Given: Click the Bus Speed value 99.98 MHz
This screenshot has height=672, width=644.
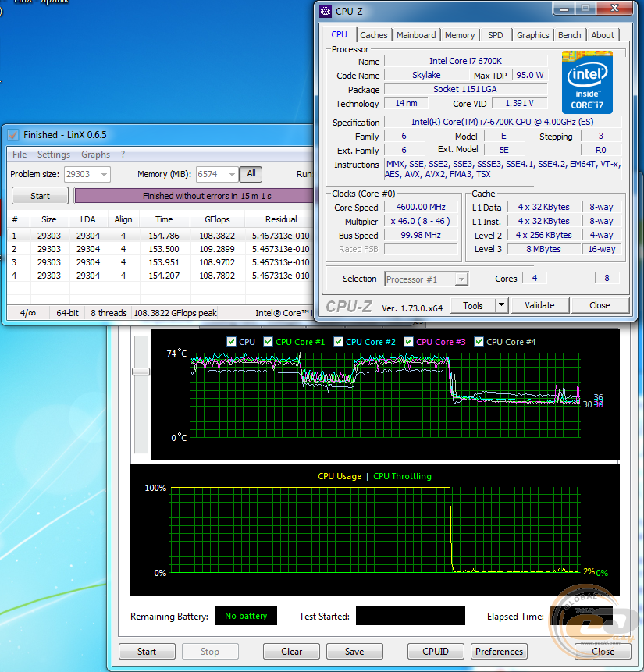Looking at the screenshot, I should pos(421,235).
